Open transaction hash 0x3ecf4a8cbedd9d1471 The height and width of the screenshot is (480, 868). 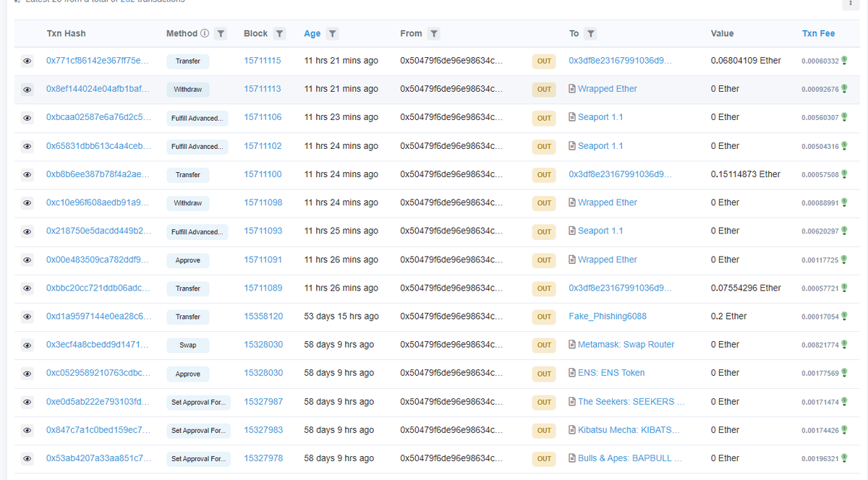coord(99,345)
